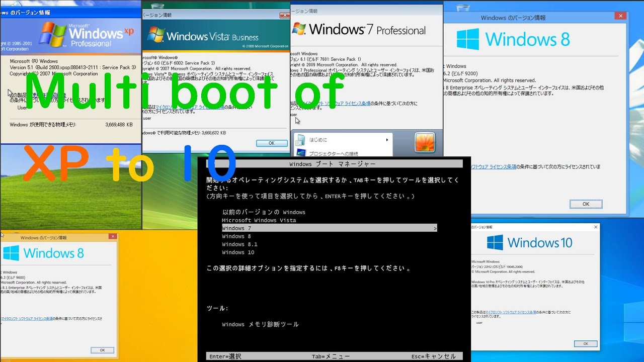Select the Windows 10 boot entry
The width and height of the screenshot is (644, 362).
[x=238, y=252]
